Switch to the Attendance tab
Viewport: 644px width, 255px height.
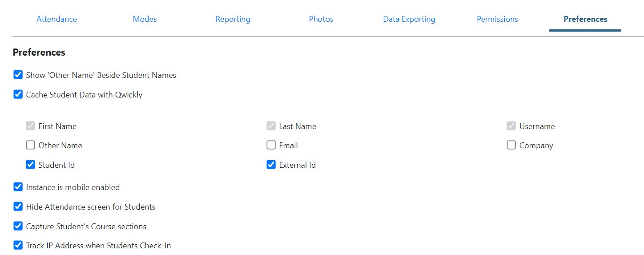point(56,19)
